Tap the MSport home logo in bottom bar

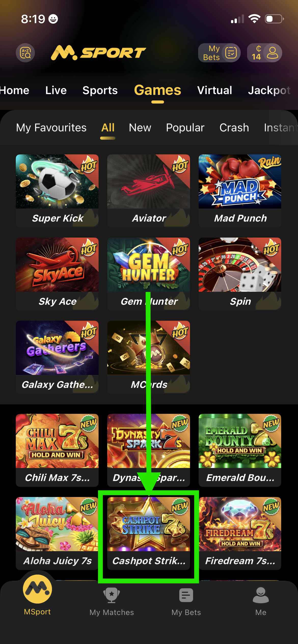(37, 589)
